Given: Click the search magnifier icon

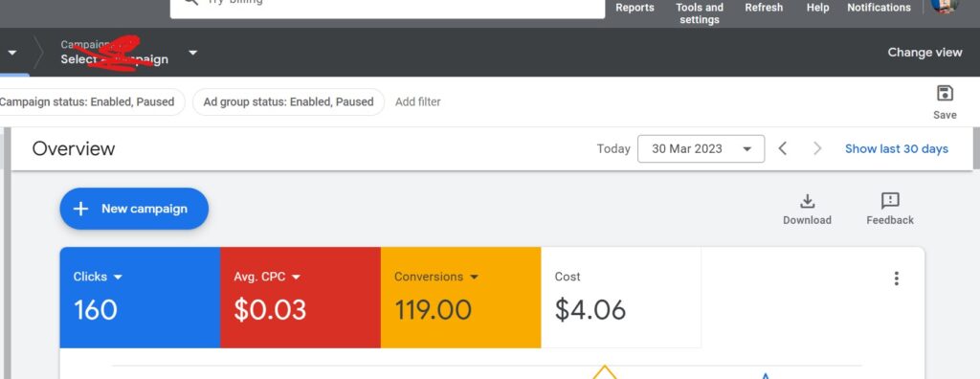Looking at the screenshot, I should (191, 2).
